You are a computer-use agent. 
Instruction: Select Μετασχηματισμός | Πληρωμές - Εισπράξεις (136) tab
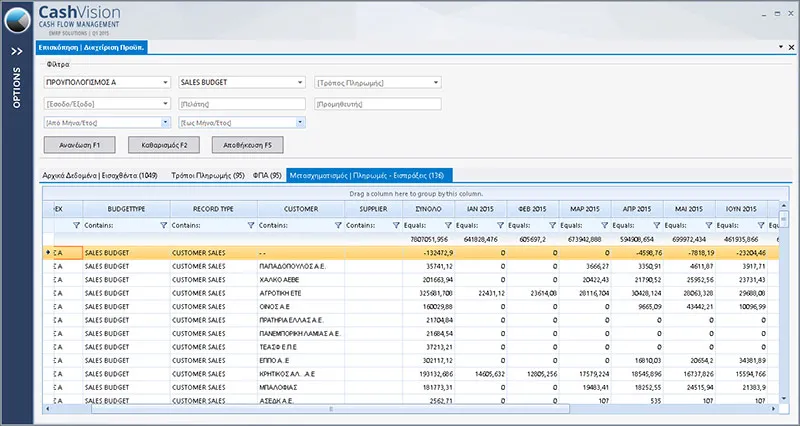click(369, 176)
